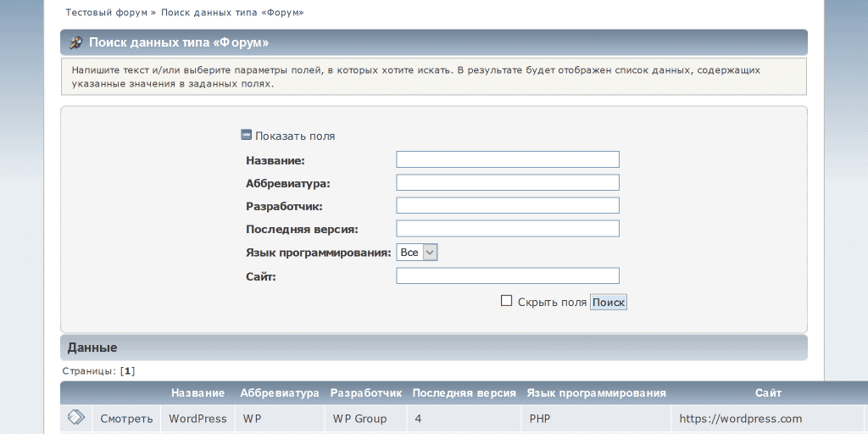Click the search tool icon in header
The image size is (868, 434).
75,42
